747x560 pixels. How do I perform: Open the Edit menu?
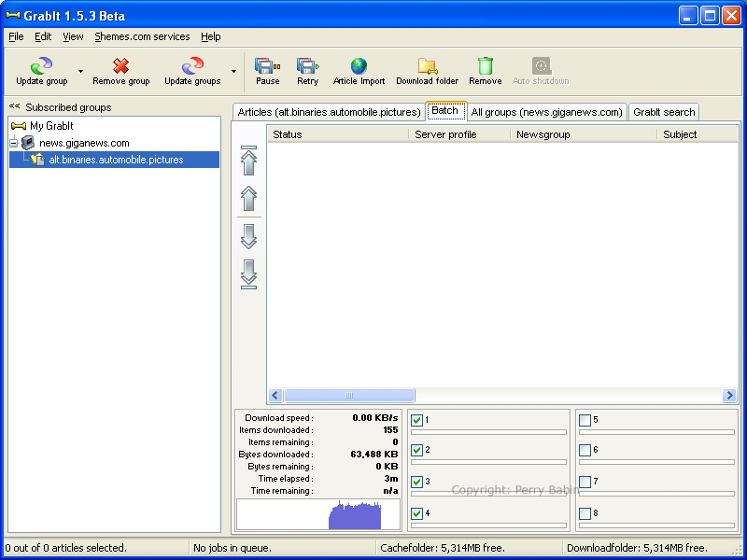tap(43, 36)
